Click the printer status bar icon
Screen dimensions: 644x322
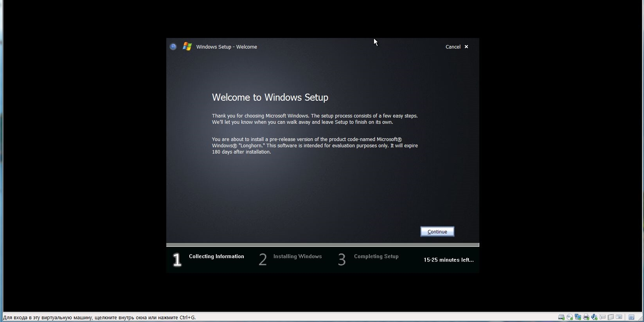click(x=586, y=317)
